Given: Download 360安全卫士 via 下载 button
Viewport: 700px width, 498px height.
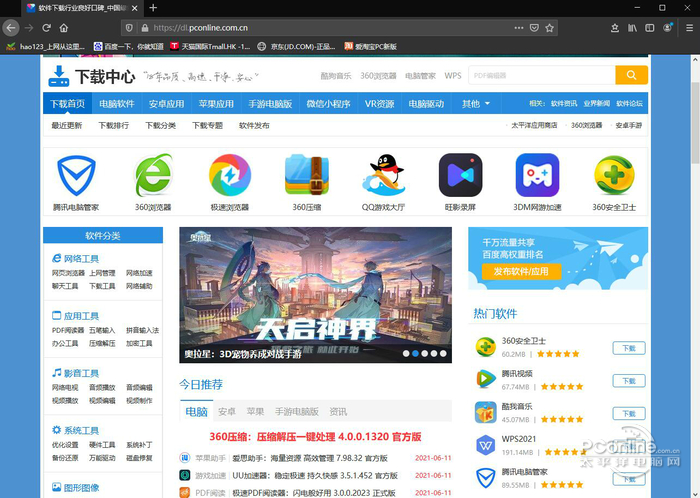Looking at the screenshot, I should pyautogui.click(x=629, y=348).
